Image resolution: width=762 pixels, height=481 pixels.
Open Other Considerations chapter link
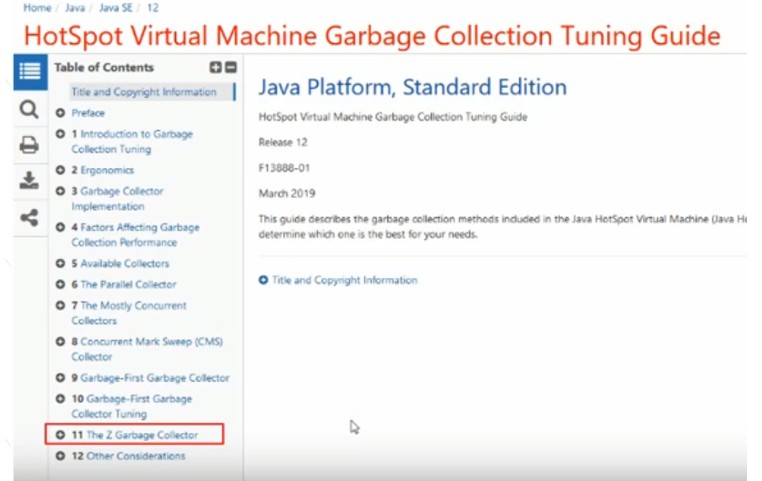(x=136, y=456)
